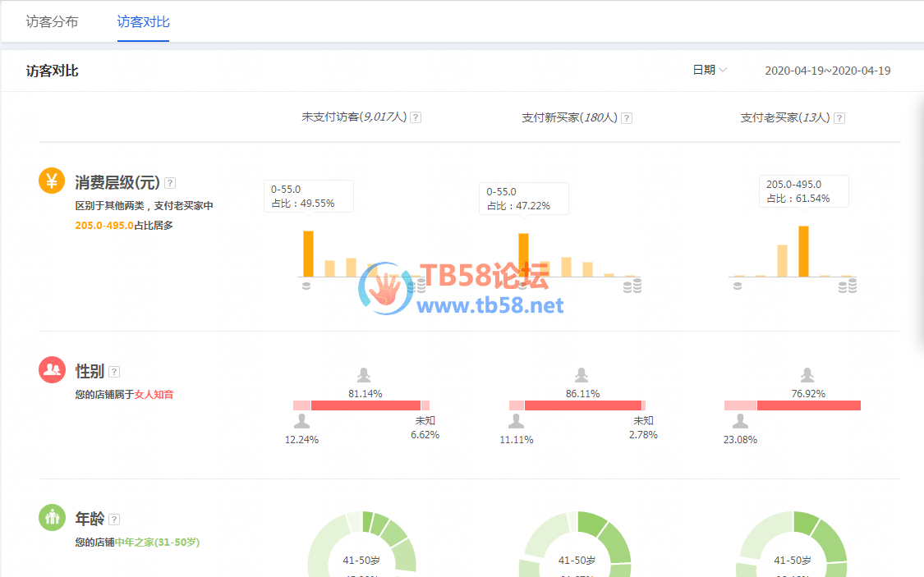Click the red 81.14% gender bar segment

(x=366, y=405)
